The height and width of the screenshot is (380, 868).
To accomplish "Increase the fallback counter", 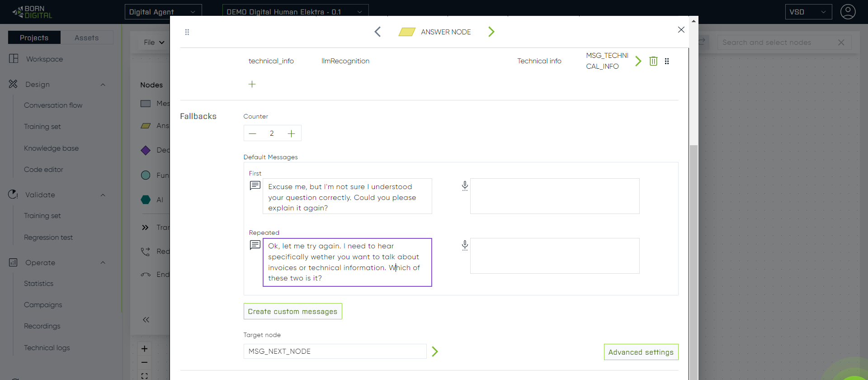I will point(292,133).
